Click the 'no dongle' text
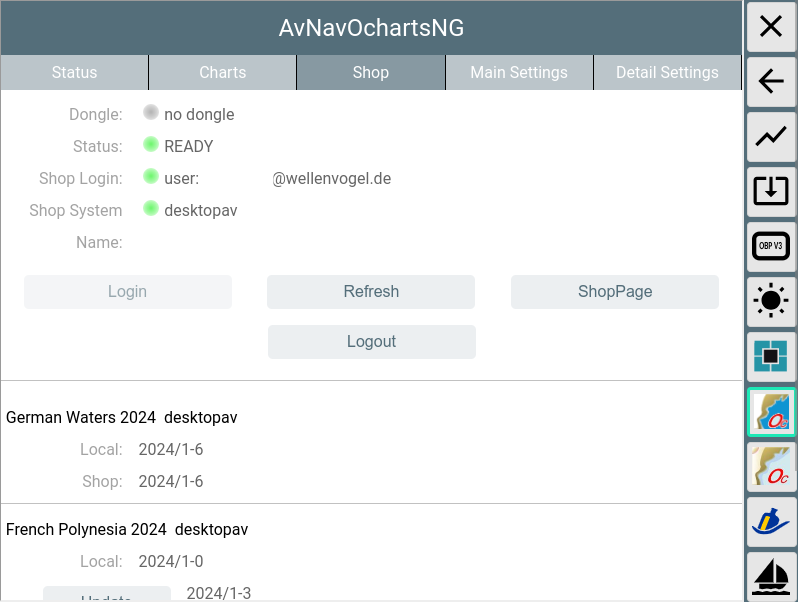Screen dimensions: 798x602 pyautogui.click(x=199, y=114)
